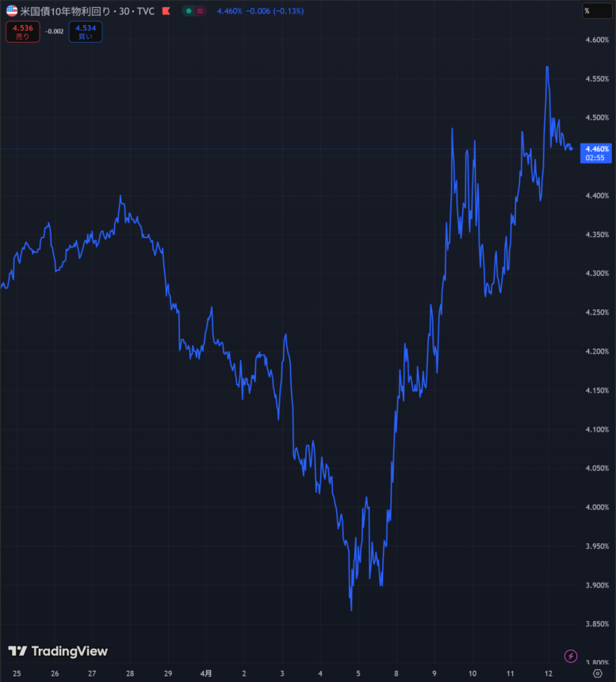
Task: Click the 4.500% level on the price axis
Action: pyautogui.click(x=596, y=117)
